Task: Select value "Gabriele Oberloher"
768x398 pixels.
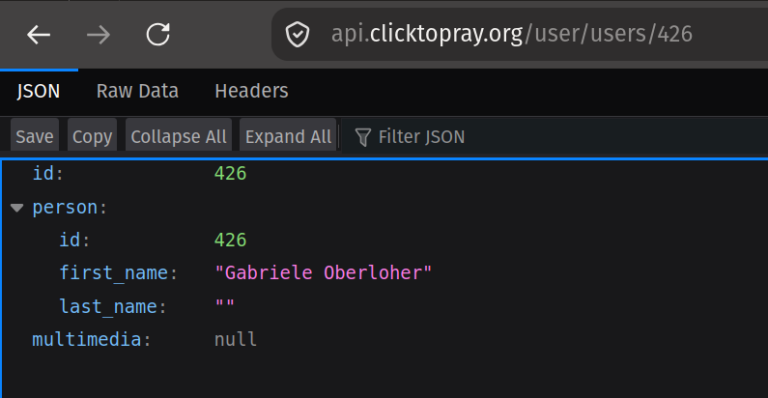Action: coord(323,273)
